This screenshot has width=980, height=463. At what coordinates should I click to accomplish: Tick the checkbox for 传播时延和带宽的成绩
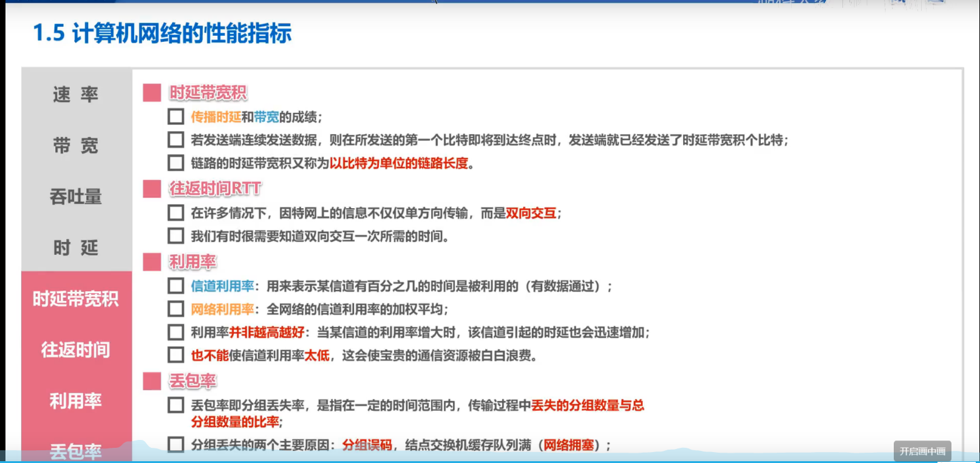[x=175, y=117]
